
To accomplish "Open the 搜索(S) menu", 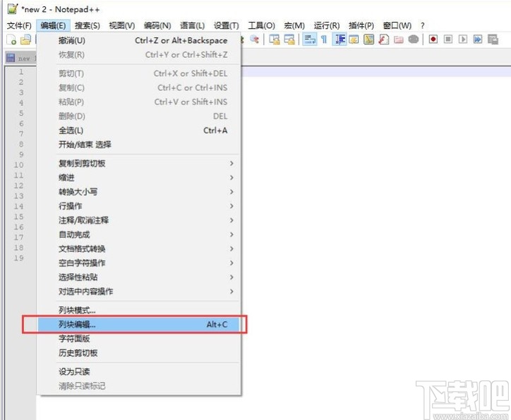I will coord(88,25).
